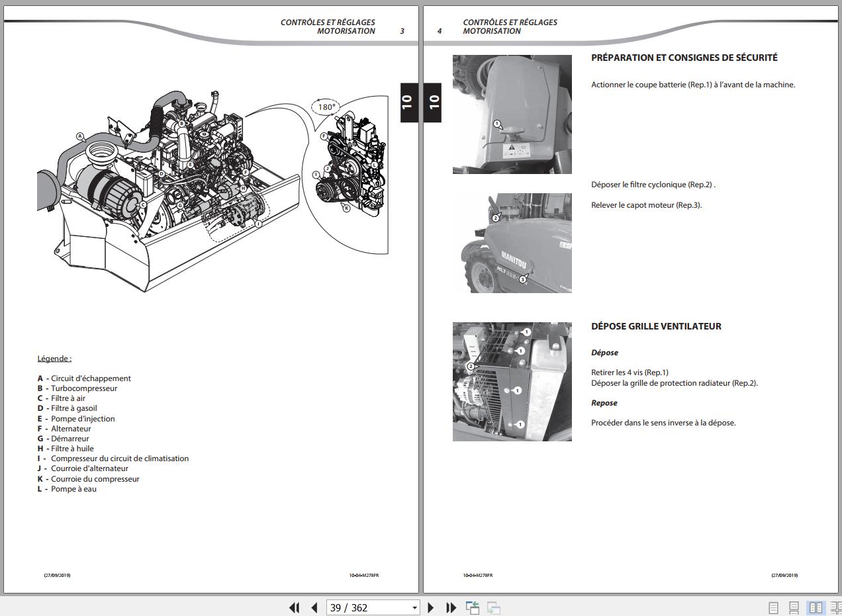Click the left page section tab '10'
The image size is (842, 616).
click(407, 102)
